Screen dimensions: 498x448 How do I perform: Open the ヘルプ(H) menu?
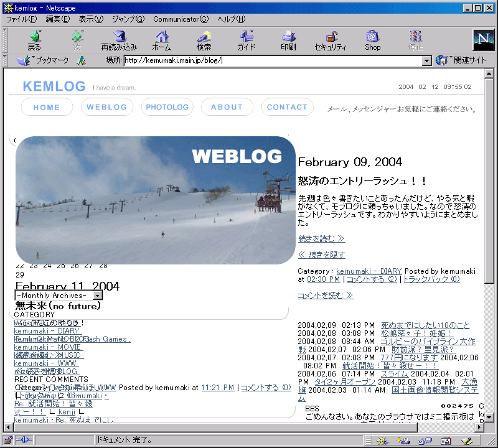point(232,19)
